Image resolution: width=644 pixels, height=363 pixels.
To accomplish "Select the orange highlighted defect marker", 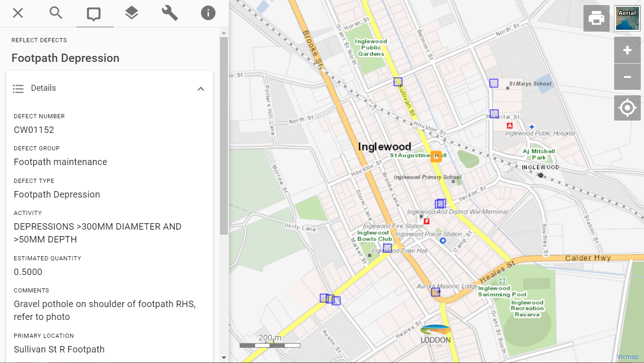I will pos(436,156).
